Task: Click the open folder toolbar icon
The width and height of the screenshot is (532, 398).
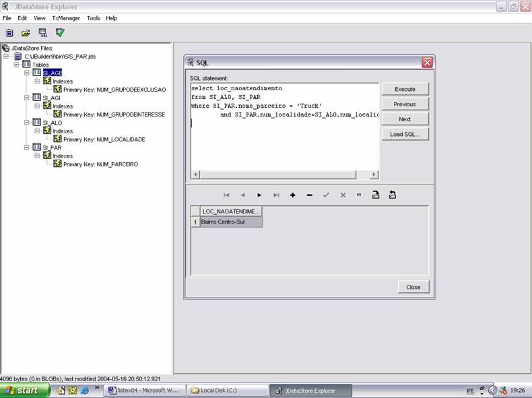Action: click(x=26, y=32)
